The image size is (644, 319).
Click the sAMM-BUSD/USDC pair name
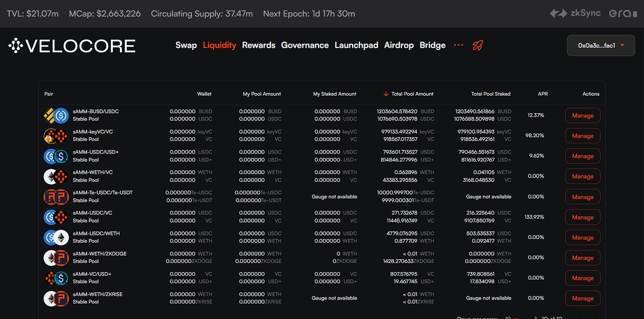pyautogui.click(x=96, y=111)
